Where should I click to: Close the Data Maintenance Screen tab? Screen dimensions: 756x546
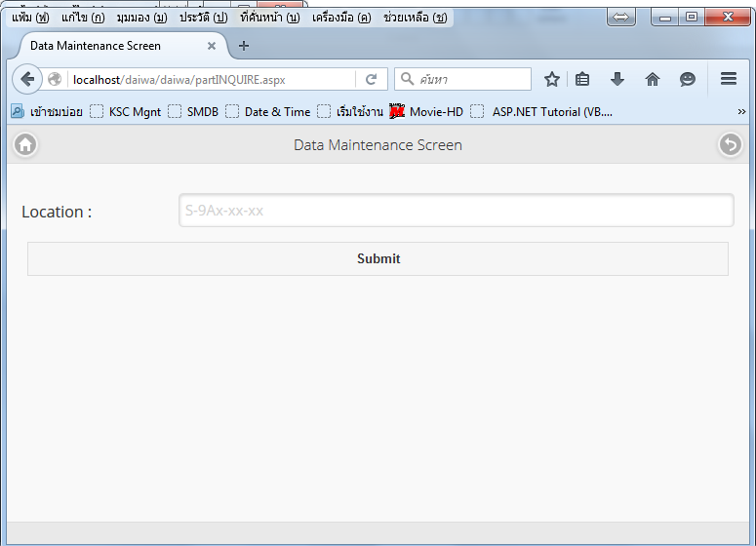[x=211, y=46]
